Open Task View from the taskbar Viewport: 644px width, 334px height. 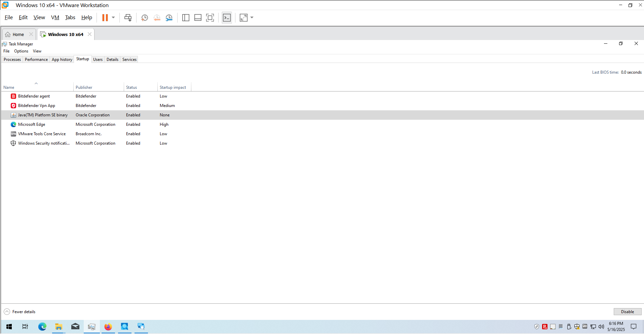[x=25, y=327]
